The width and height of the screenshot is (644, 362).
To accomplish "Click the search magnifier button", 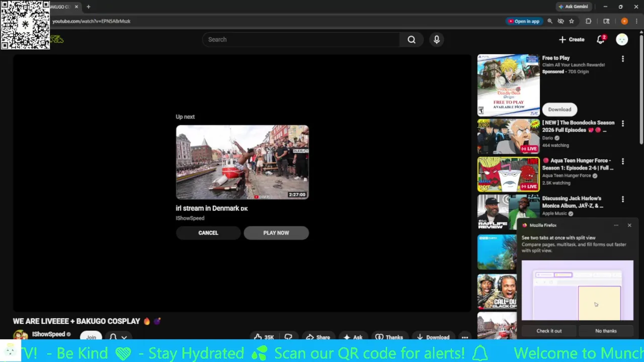I will [412, 40].
